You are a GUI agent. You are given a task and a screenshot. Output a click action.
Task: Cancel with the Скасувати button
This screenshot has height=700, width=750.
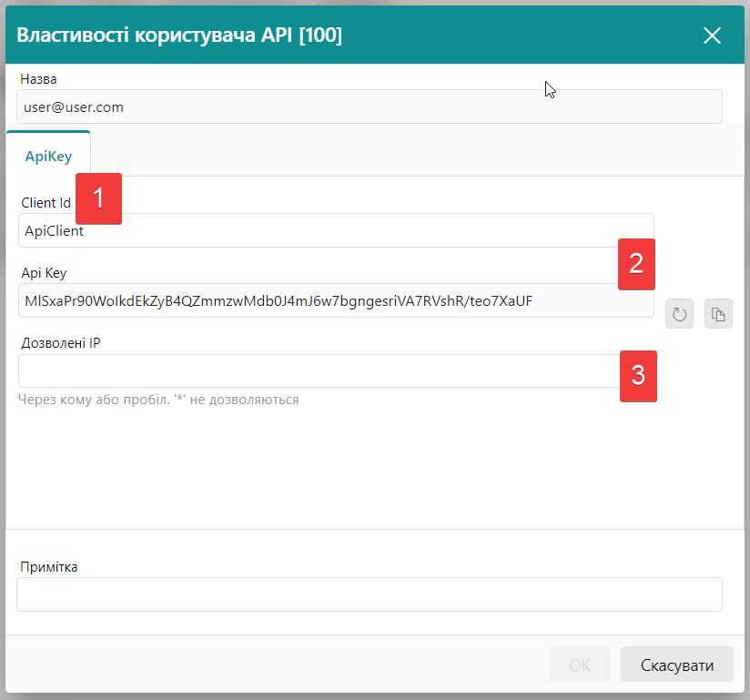pos(677,664)
